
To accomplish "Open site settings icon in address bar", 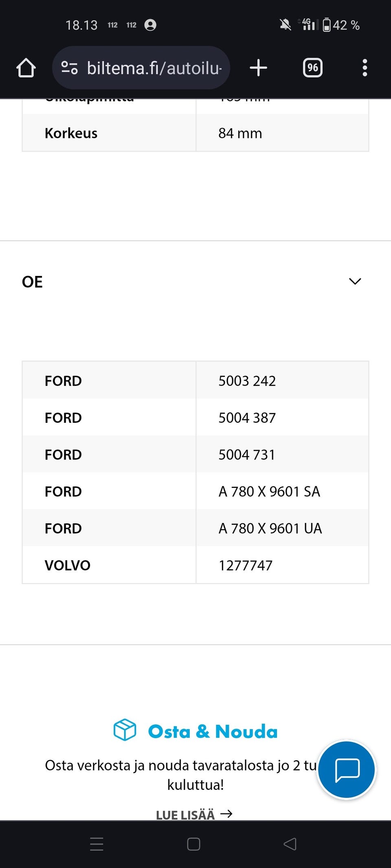I will click(x=69, y=68).
